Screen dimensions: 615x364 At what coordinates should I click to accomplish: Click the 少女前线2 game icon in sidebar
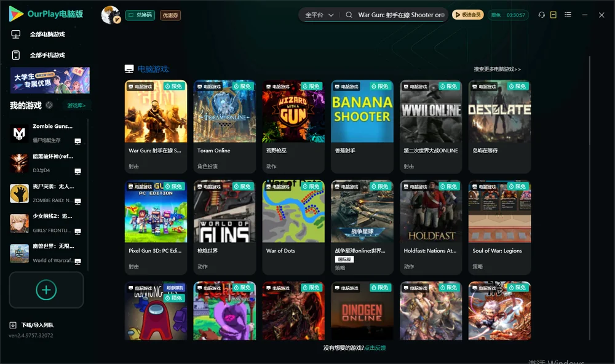click(19, 223)
